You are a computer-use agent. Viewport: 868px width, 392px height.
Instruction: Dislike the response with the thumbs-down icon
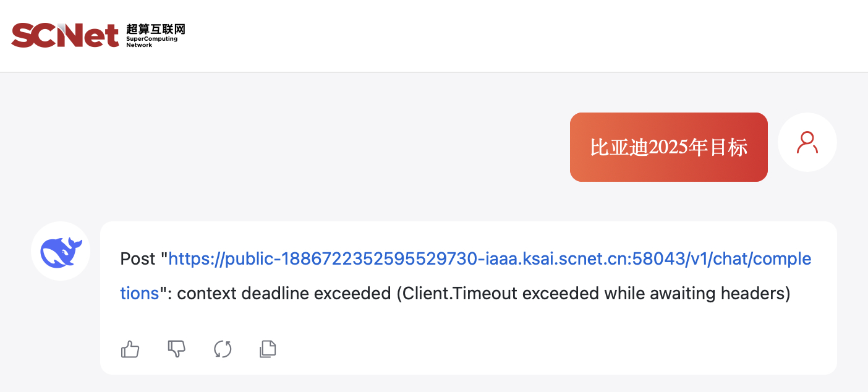click(177, 349)
